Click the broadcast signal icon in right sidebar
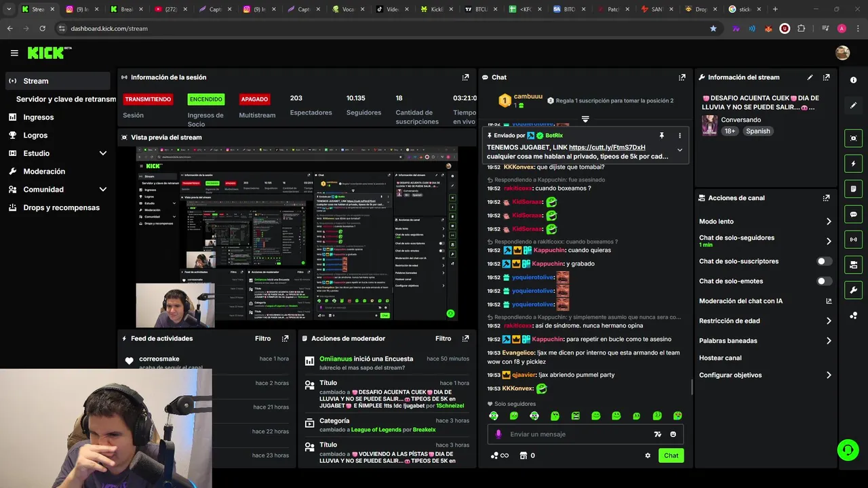Viewport: 868px width, 488px height. click(x=853, y=239)
